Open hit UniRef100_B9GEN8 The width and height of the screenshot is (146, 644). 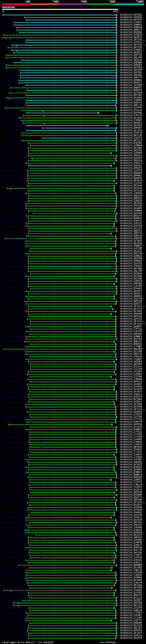point(131,32)
